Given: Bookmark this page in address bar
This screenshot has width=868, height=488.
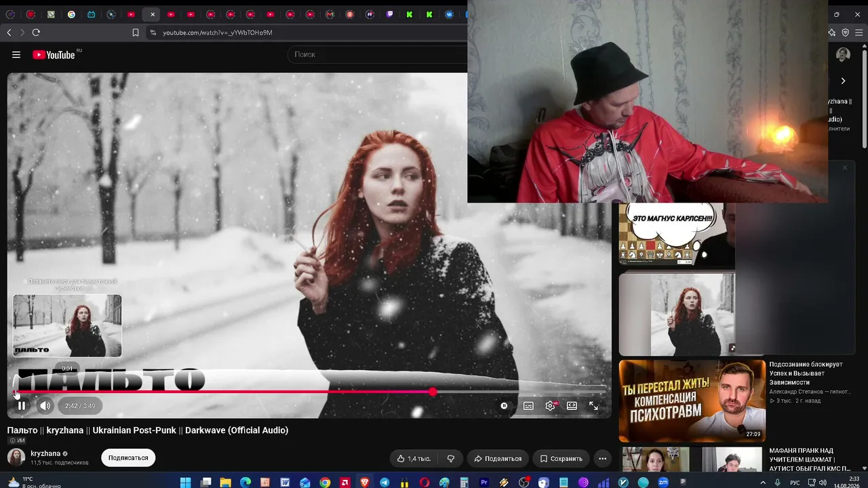Looking at the screenshot, I should point(136,33).
